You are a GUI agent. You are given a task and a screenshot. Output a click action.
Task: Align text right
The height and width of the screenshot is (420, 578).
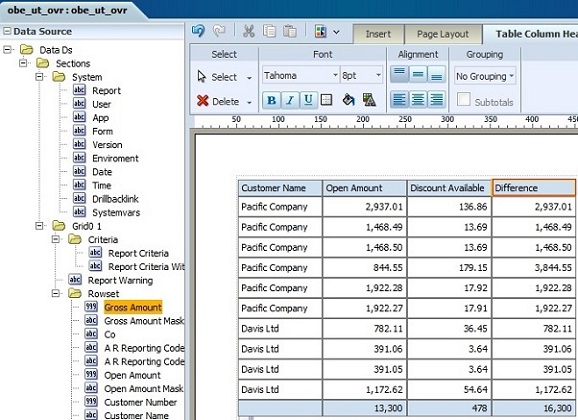tap(436, 100)
